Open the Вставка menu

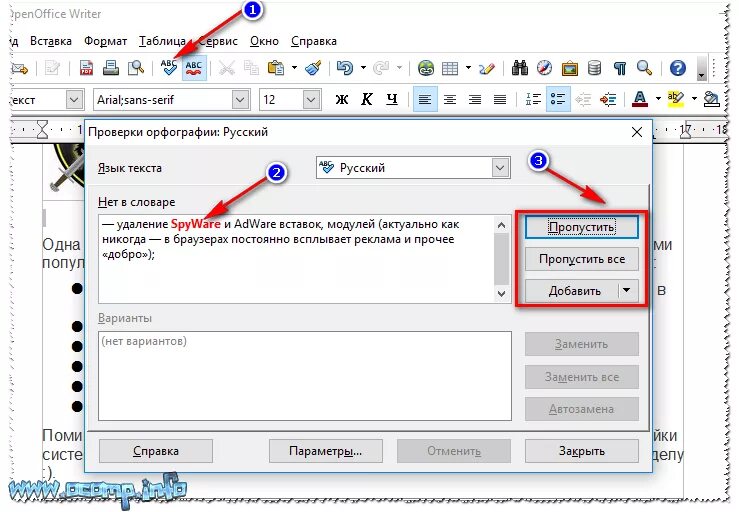(x=50, y=41)
